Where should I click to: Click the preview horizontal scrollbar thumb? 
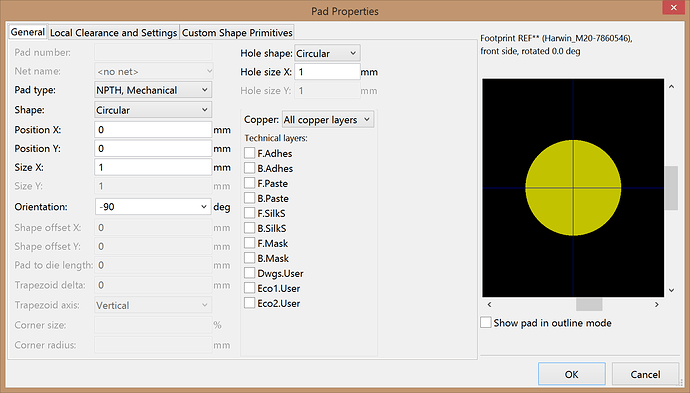click(x=589, y=304)
